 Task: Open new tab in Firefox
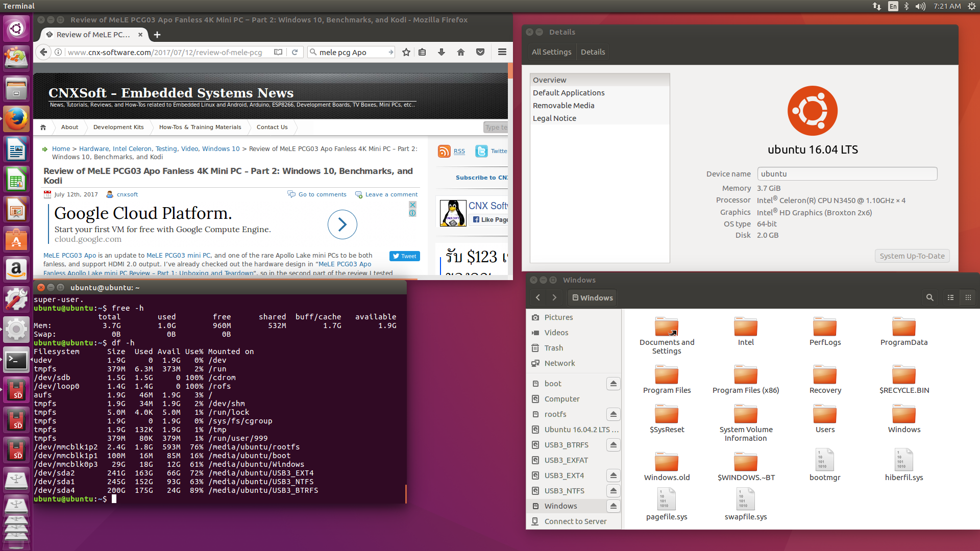point(157,35)
